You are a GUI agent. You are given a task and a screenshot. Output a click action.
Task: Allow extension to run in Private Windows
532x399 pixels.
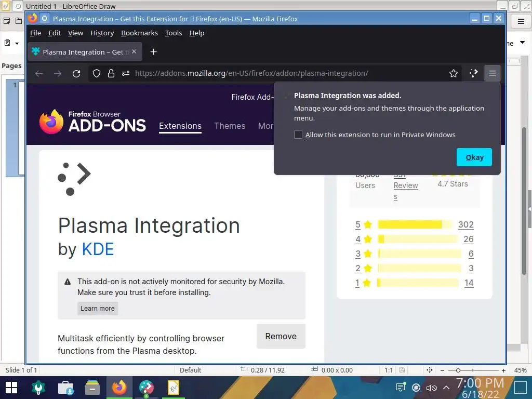(x=298, y=135)
